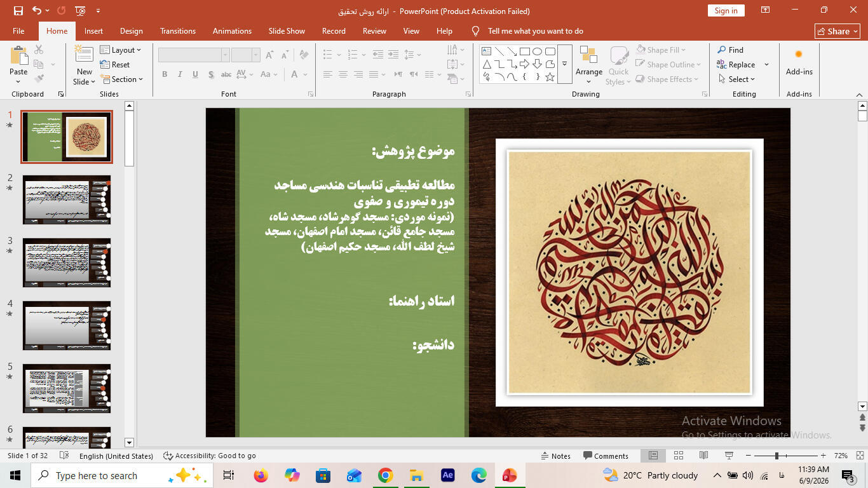Switch to the Design tab
Viewport: 868px width, 488px height.
coord(131,30)
